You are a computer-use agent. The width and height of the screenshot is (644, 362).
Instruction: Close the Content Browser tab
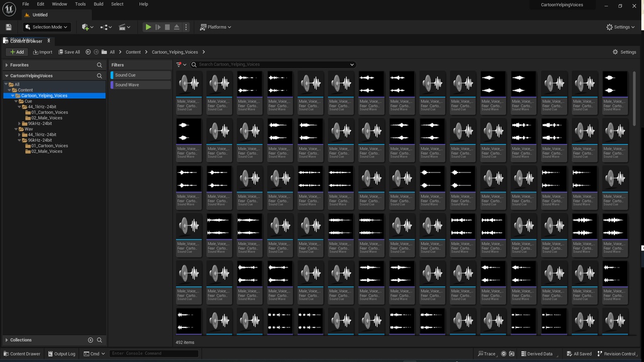pyautogui.click(x=49, y=41)
